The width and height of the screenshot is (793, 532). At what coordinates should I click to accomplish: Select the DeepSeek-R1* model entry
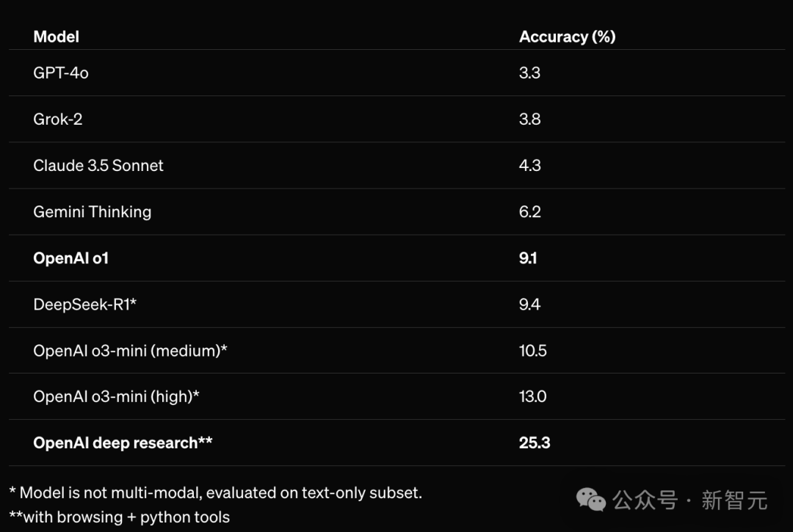tap(84, 304)
